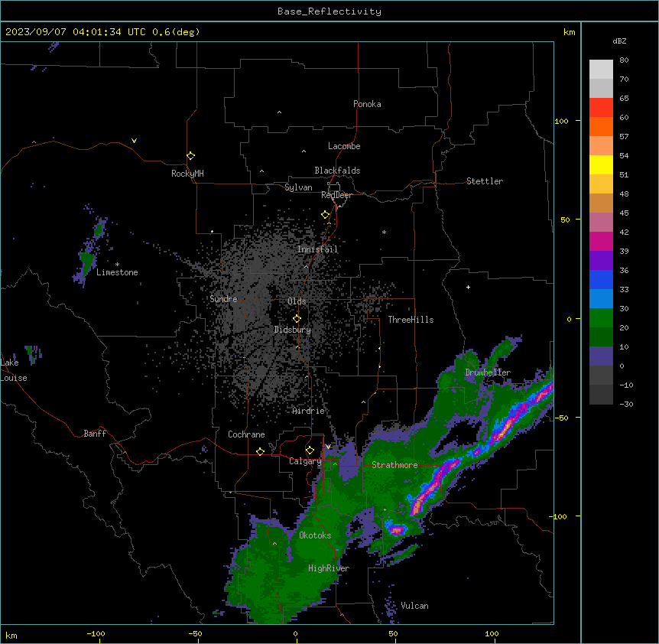This screenshot has width=659, height=644.
Task: Click the white plus marker north of Drumheller
Action: pyautogui.click(x=468, y=287)
